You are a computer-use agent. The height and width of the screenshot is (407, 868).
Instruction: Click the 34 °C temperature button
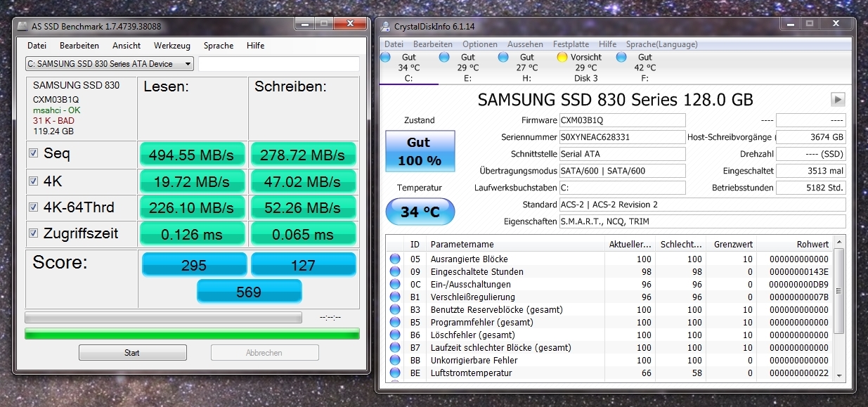pos(420,212)
